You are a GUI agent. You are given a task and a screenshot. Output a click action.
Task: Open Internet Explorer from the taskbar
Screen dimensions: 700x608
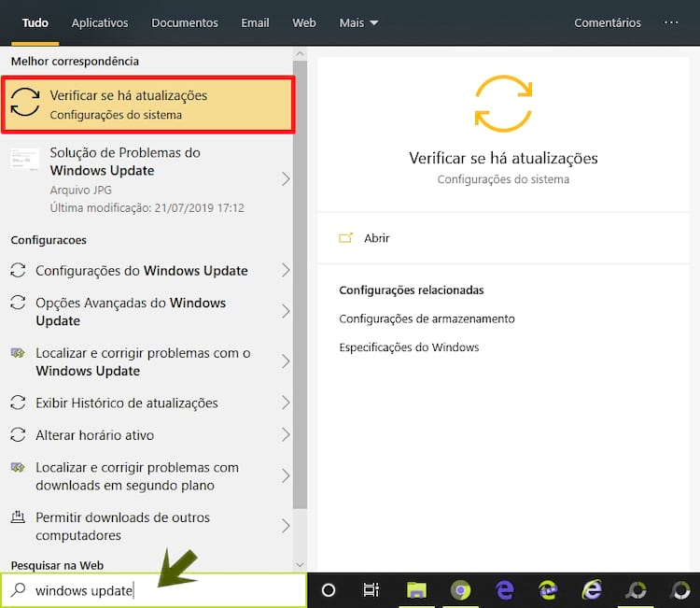tap(592, 590)
